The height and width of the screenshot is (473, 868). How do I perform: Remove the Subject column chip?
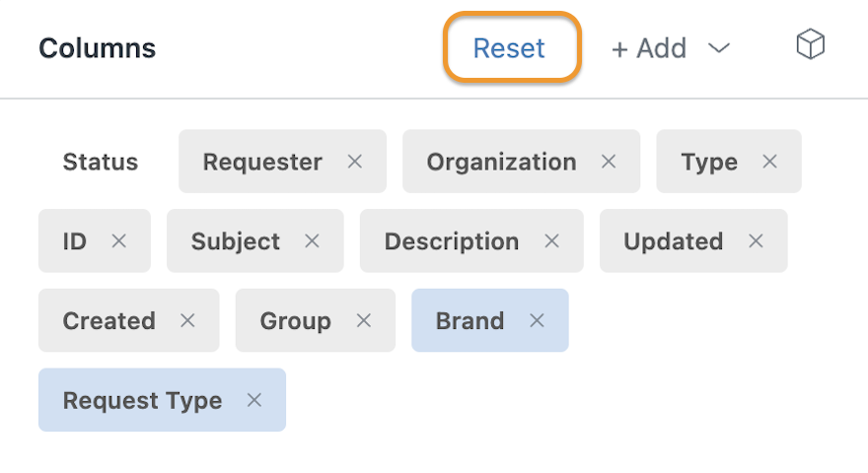click(313, 240)
